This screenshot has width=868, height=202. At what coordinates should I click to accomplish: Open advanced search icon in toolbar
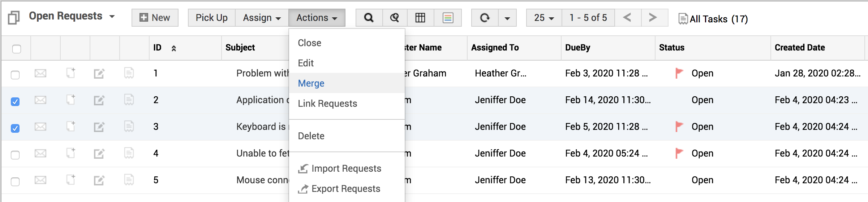coord(395,18)
